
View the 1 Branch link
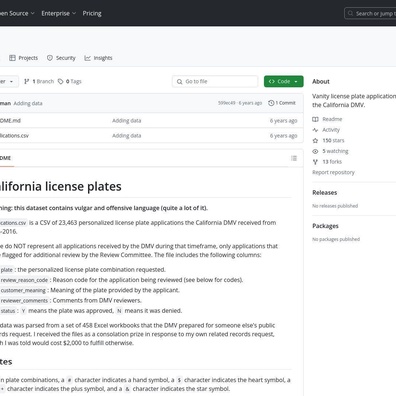(39, 81)
